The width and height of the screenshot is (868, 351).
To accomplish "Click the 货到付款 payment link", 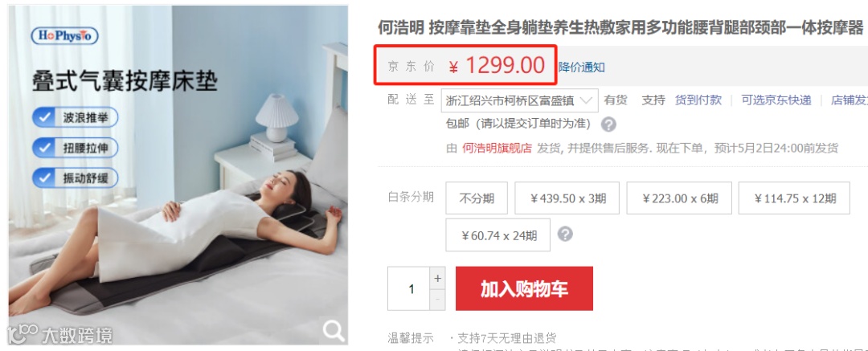I will point(698,100).
